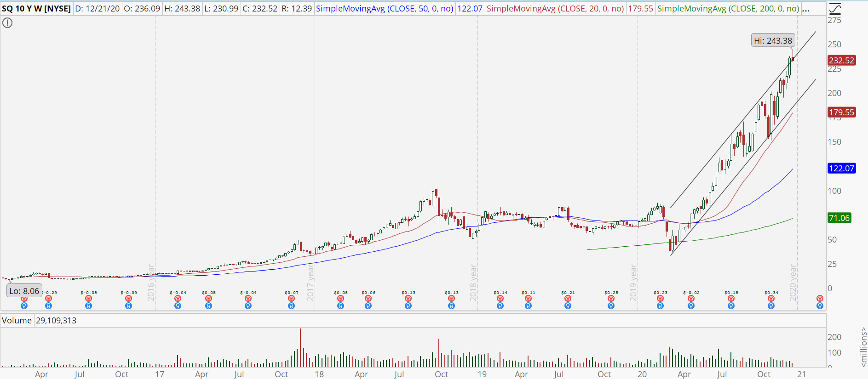Click the R: 12.39 range value
The image size is (868, 379).
(x=297, y=9)
